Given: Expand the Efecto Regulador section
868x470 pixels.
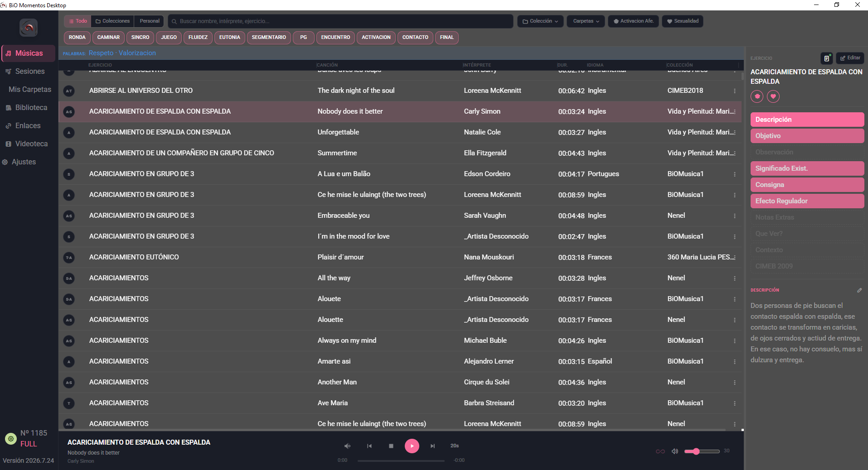Looking at the screenshot, I should pos(807,201).
